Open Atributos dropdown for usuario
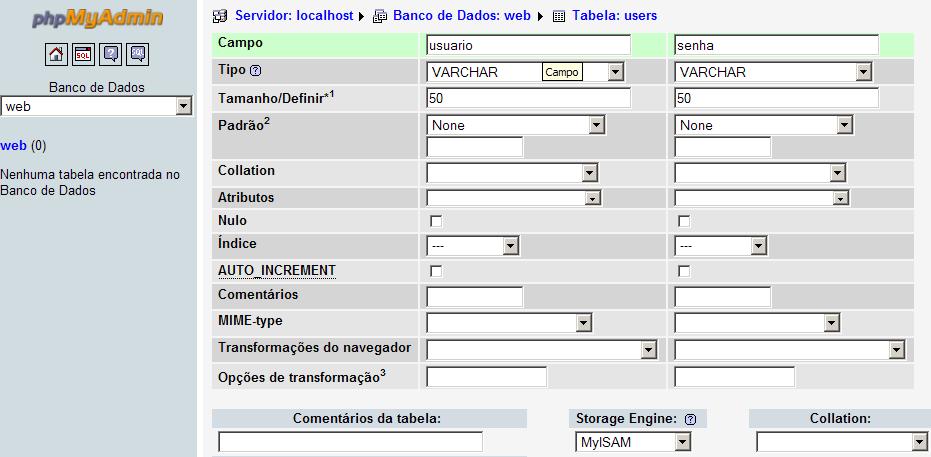This screenshot has width=931, height=457. [x=514, y=198]
